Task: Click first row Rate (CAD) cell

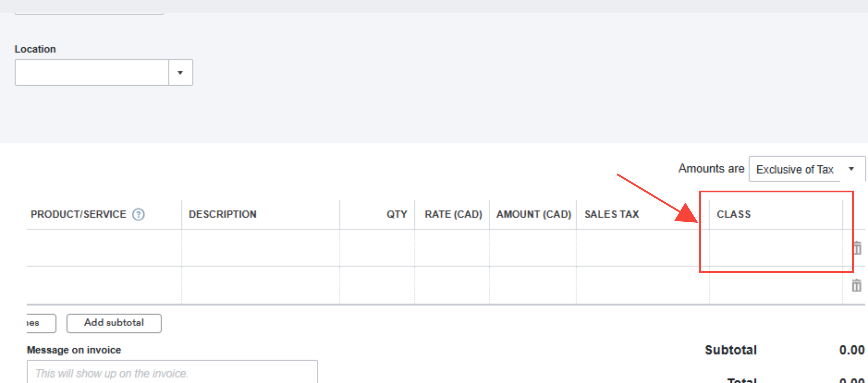Action: click(x=452, y=248)
